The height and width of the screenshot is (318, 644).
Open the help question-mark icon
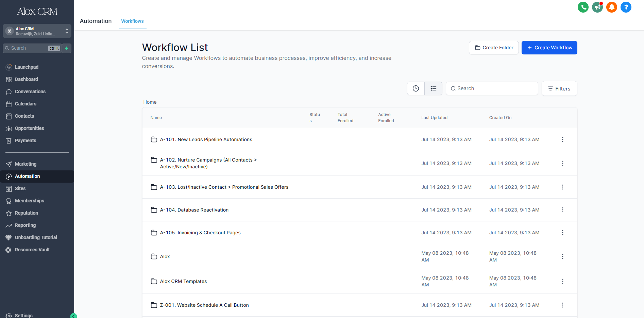coord(626,7)
